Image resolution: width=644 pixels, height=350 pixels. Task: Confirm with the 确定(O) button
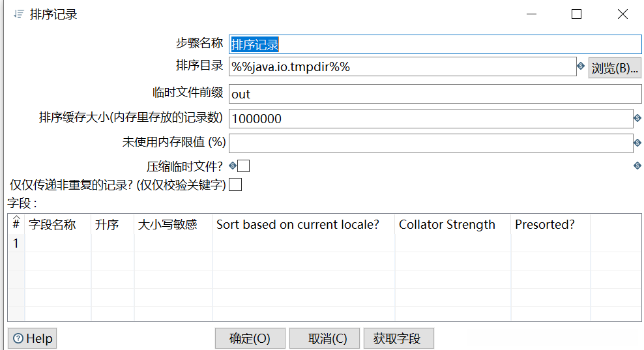[x=250, y=339]
